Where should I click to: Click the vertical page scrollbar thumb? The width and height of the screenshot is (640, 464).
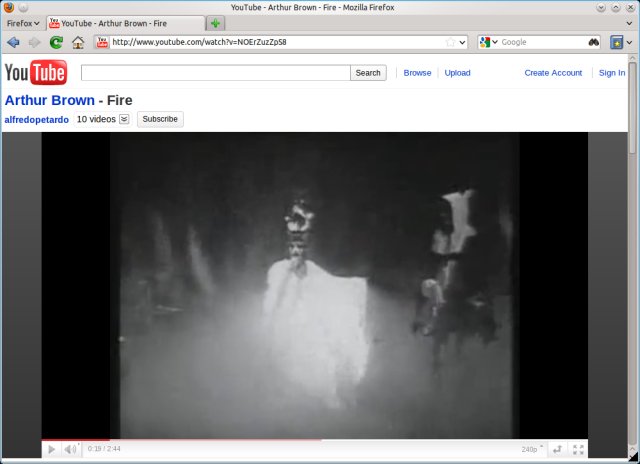[x=632, y=108]
